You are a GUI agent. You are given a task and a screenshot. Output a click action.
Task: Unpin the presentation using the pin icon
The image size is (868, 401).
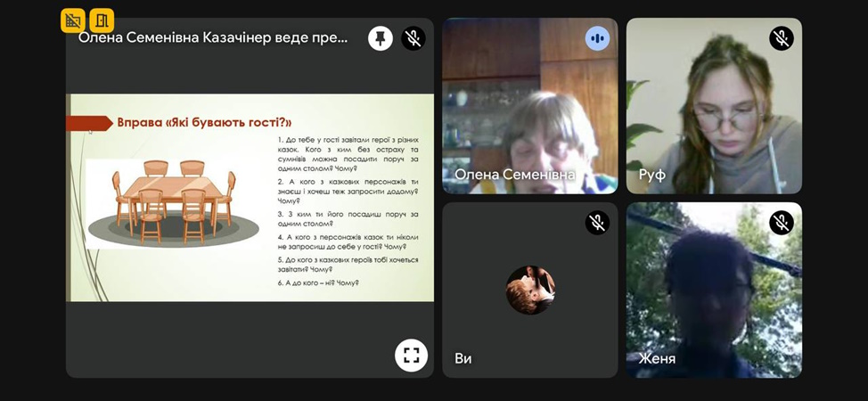pyautogui.click(x=381, y=39)
